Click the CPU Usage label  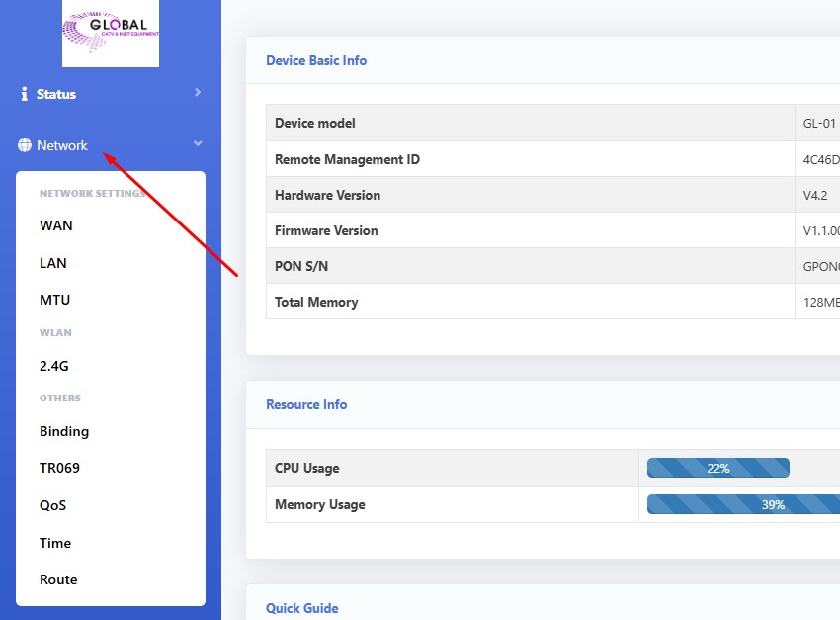tap(307, 468)
